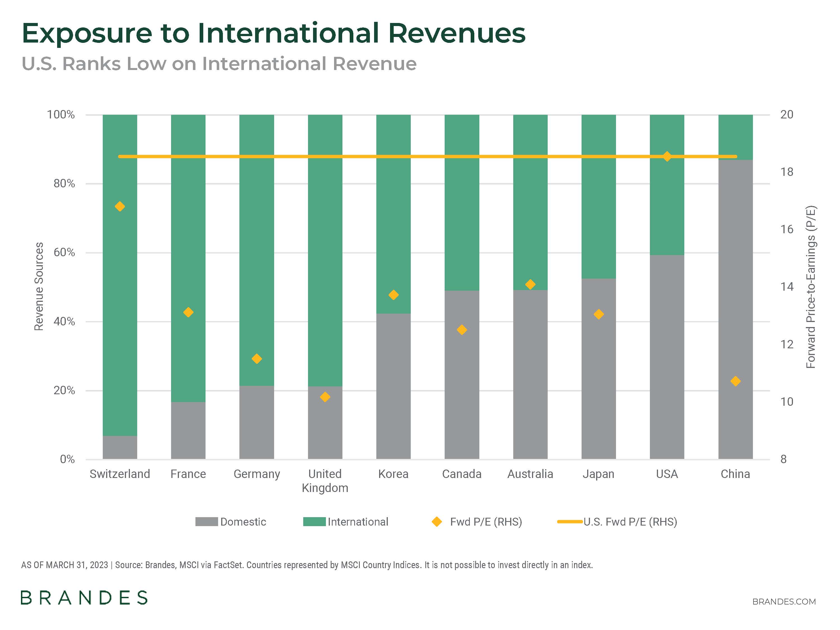Click the 0% left axis value
This screenshot has width=840, height=630.
point(67,459)
